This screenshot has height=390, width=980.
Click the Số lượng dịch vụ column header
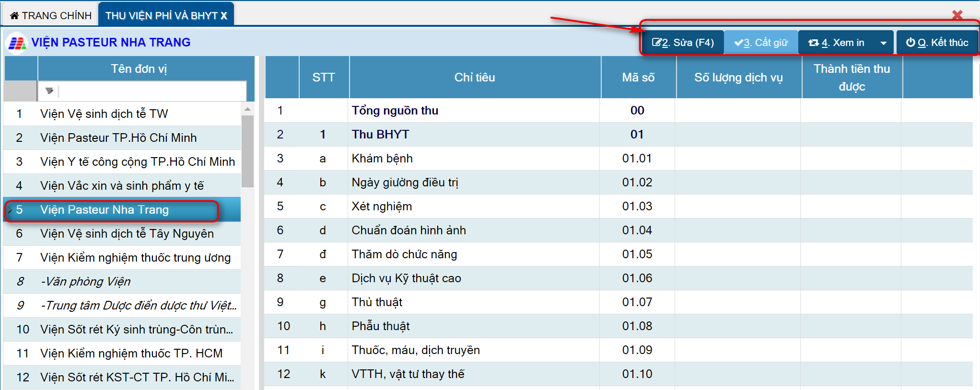[x=738, y=78]
